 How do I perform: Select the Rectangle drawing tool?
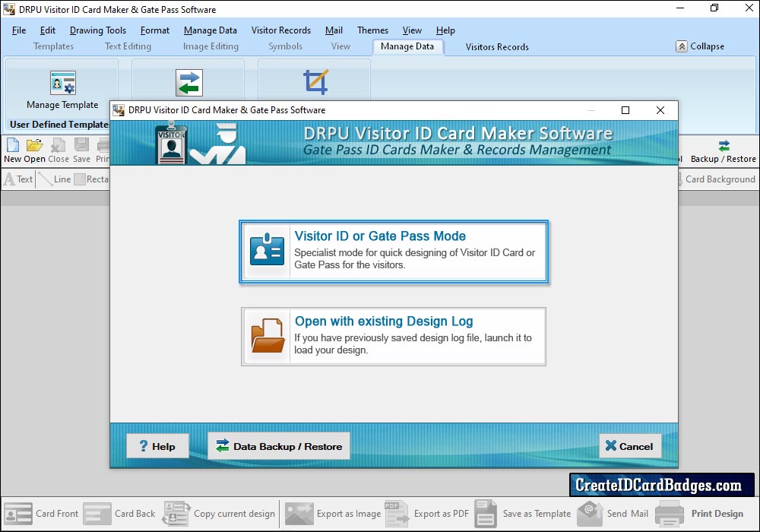coord(92,179)
